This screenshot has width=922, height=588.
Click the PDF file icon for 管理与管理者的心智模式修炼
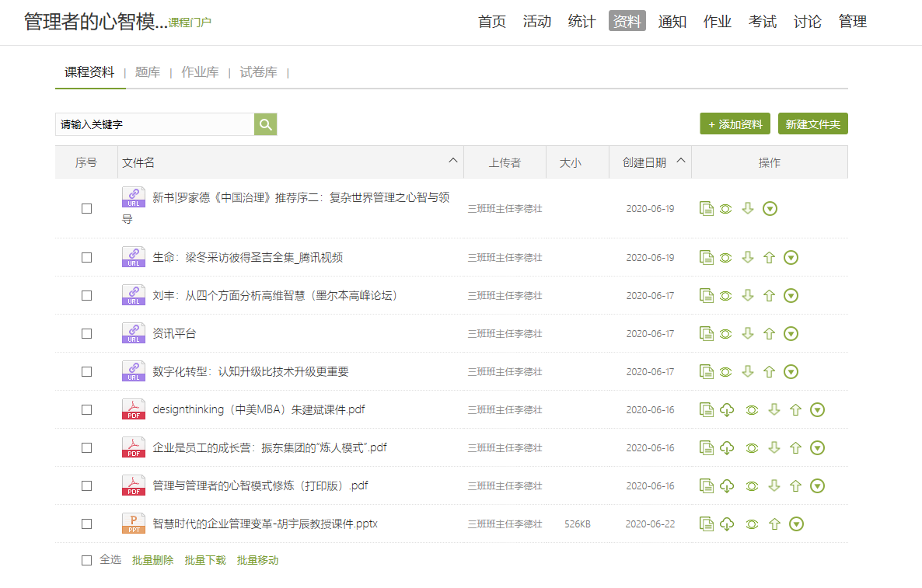(133, 485)
